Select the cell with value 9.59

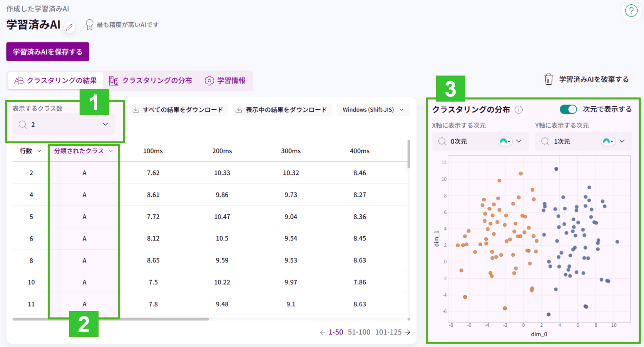coord(222,260)
